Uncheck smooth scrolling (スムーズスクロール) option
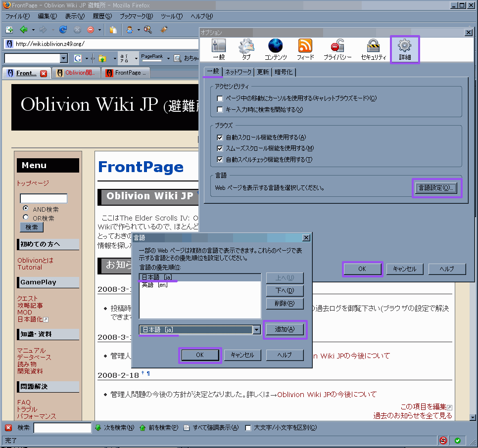The width and height of the screenshot is (478, 448). tap(220, 148)
